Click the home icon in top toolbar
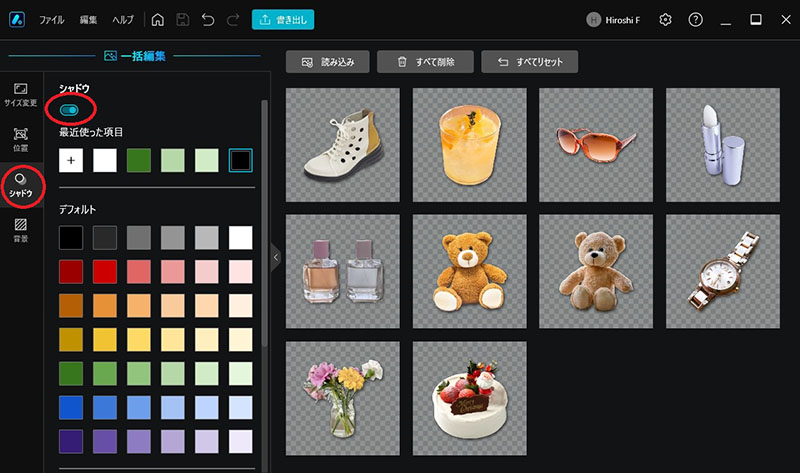800x473 pixels. (158, 20)
